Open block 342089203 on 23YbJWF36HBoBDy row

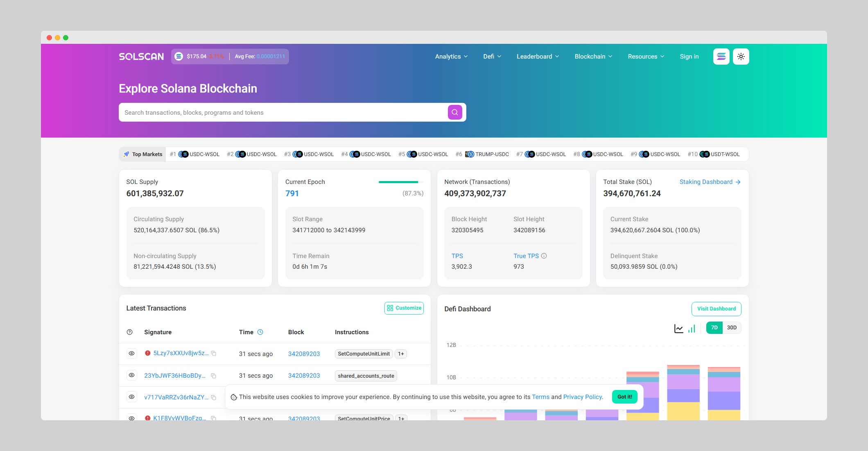coord(304,376)
